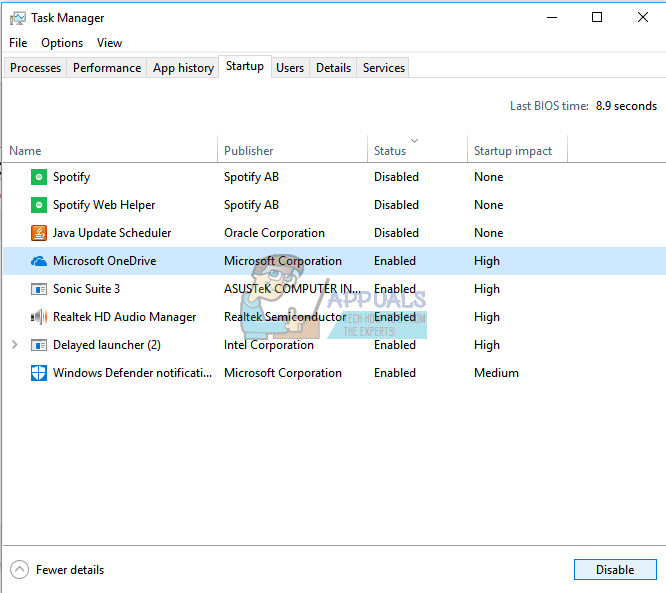Viewport: 666px width, 593px height.
Task: Switch to the Processes tab
Action: (x=36, y=68)
